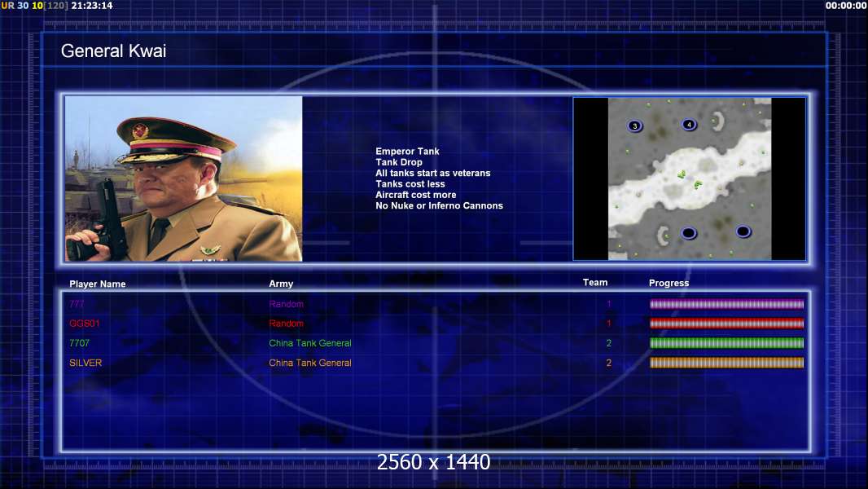Click the Team column header
Screen dimensions: 868x489
[595, 283]
